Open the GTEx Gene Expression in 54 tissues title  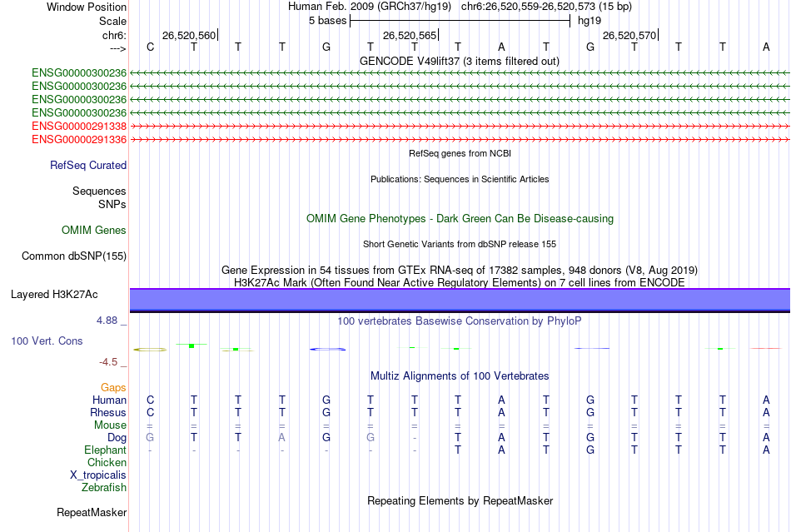[460, 270]
